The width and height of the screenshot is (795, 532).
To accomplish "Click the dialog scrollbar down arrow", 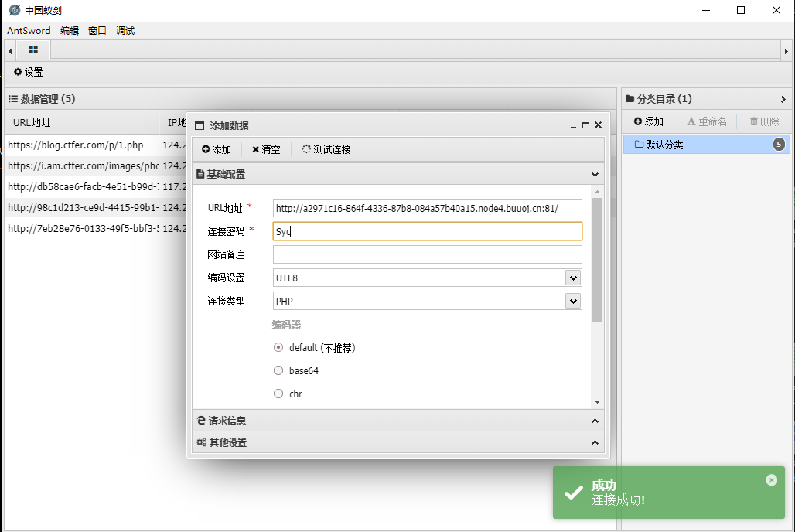I will tap(597, 402).
